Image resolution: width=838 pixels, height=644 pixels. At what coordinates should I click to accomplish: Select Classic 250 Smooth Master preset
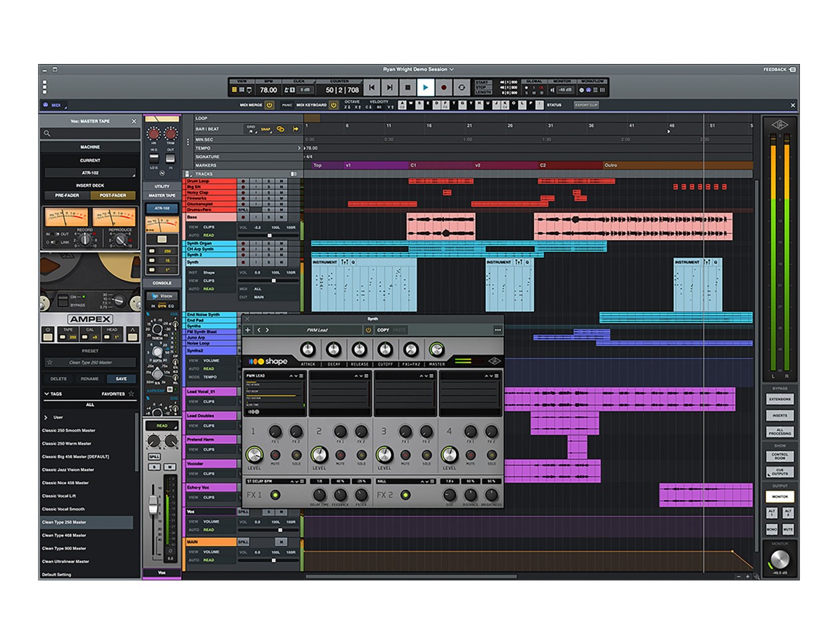[69, 431]
